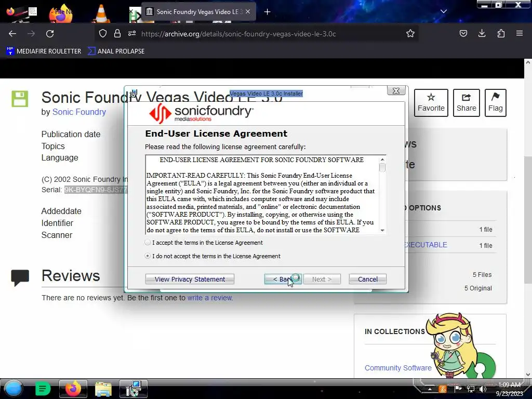Click the software floppy disk icon on page

[x=20, y=99]
